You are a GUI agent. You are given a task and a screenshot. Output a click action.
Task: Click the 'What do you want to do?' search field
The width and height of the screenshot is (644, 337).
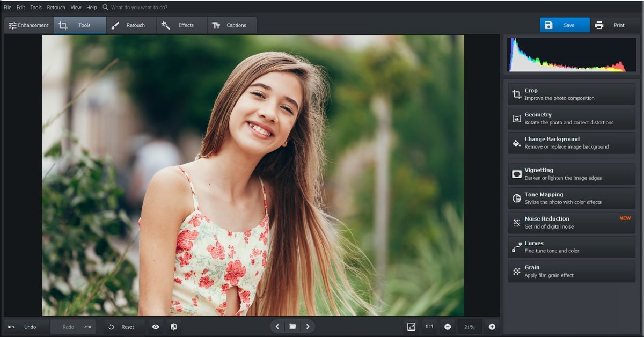click(x=139, y=8)
